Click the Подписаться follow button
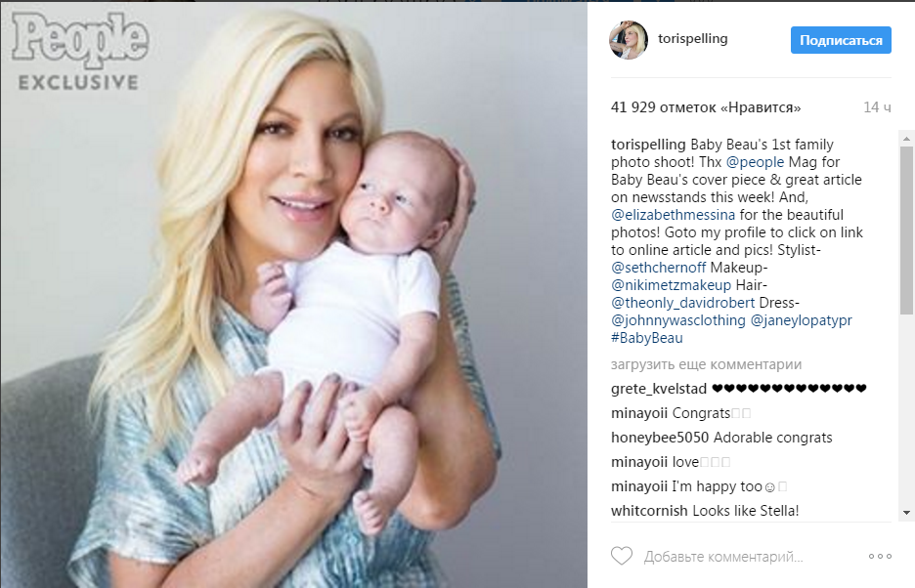 [x=841, y=40]
